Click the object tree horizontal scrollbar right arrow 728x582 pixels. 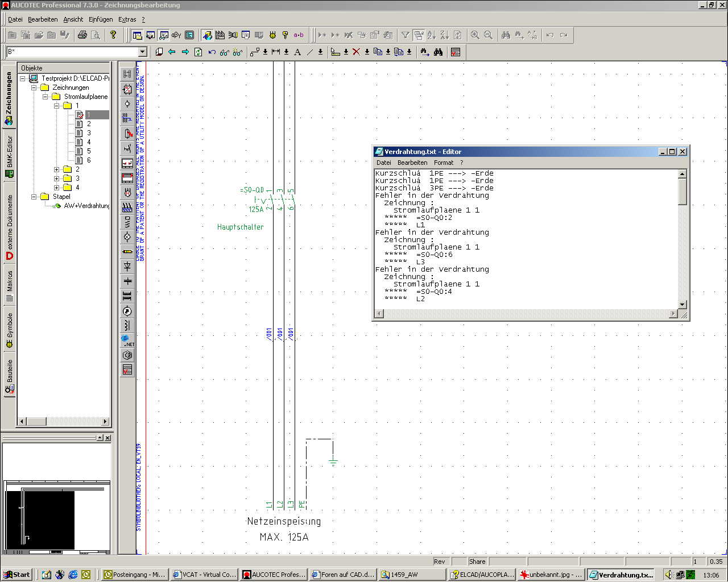(105, 421)
